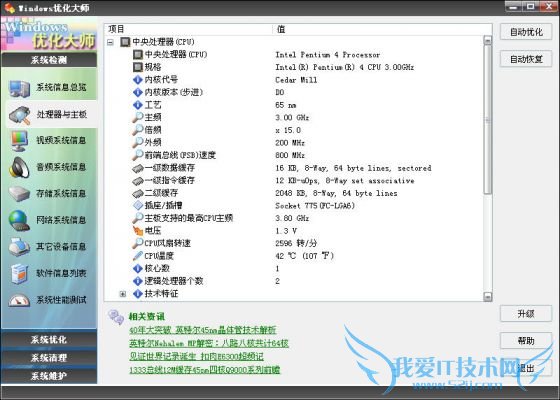Switch to the 系统优化 section

(49, 339)
